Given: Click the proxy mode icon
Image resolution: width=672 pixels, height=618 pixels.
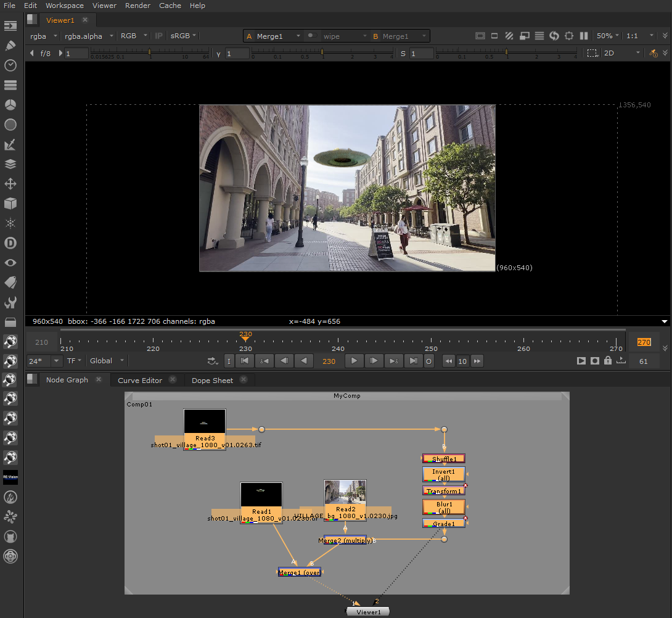Looking at the screenshot, I should (x=524, y=36).
